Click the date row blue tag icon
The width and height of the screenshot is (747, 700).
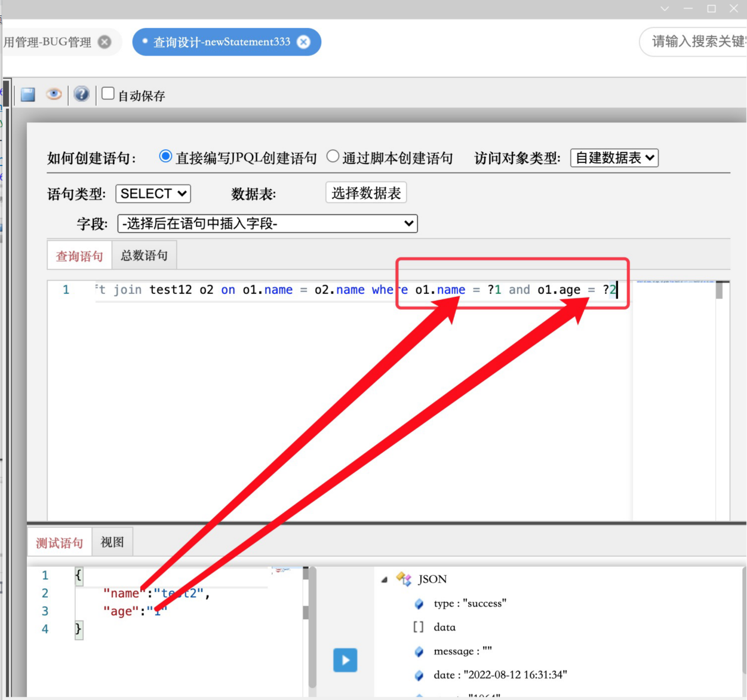(x=419, y=676)
